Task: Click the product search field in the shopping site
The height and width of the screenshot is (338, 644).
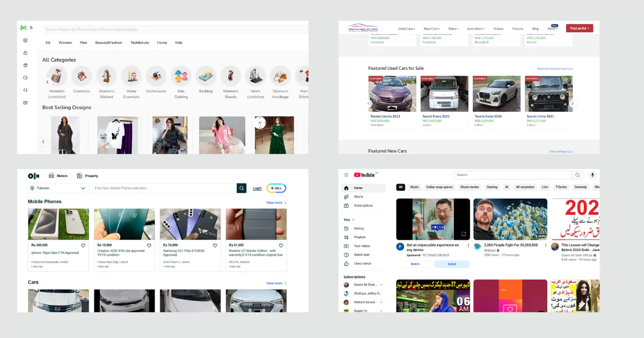Action: coord(176,30)
